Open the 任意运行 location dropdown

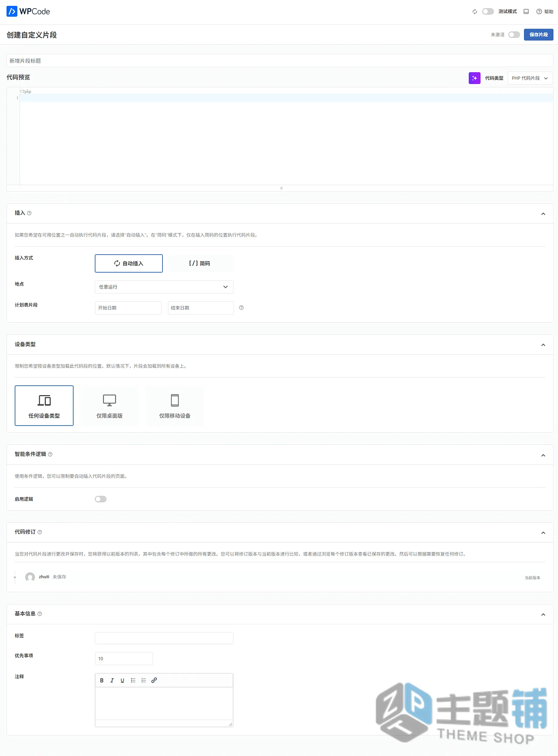pos(164,287)
